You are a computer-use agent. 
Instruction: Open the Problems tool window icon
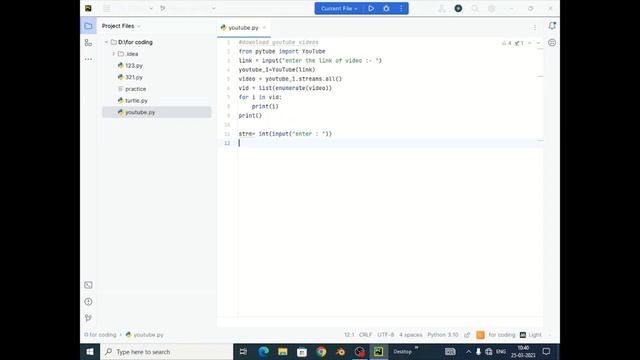click(x=88, y=302)
